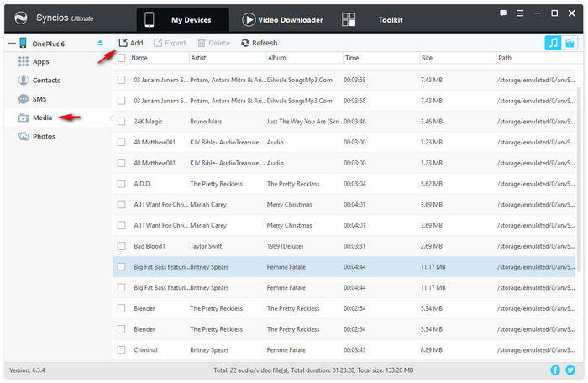Click the vertical scrollbar of song list
The image size is (588, 383).
click(579, 168)
